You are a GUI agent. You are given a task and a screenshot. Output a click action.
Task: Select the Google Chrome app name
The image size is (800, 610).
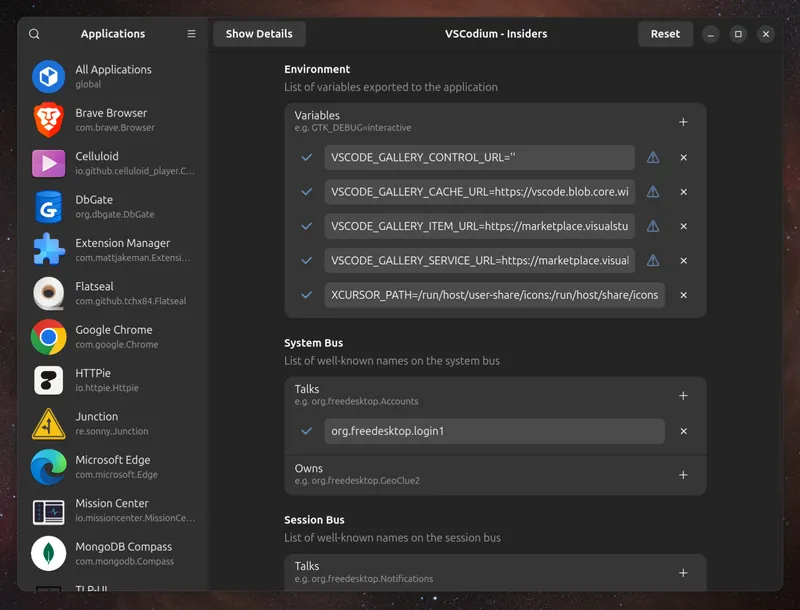114,330
